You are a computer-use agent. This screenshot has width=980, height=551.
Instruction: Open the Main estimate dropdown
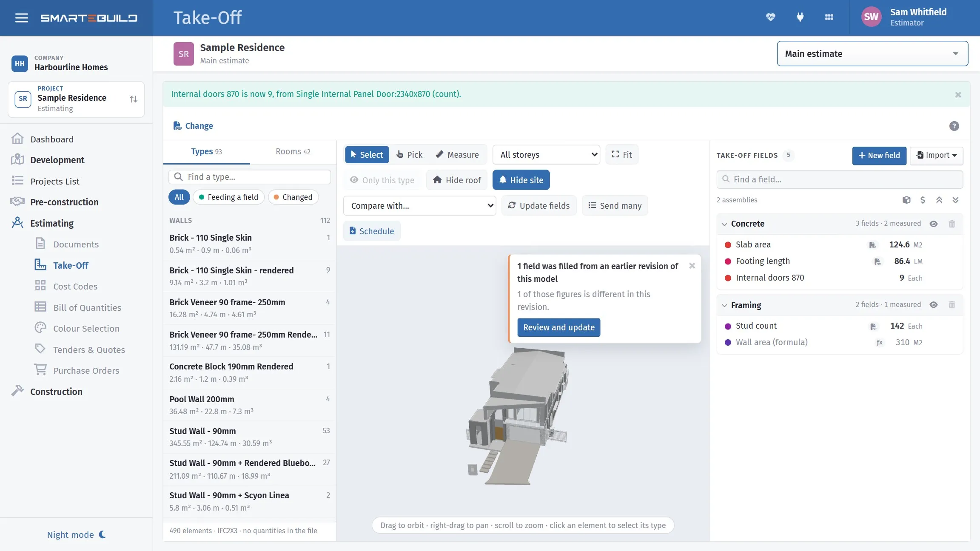point(872,54)
